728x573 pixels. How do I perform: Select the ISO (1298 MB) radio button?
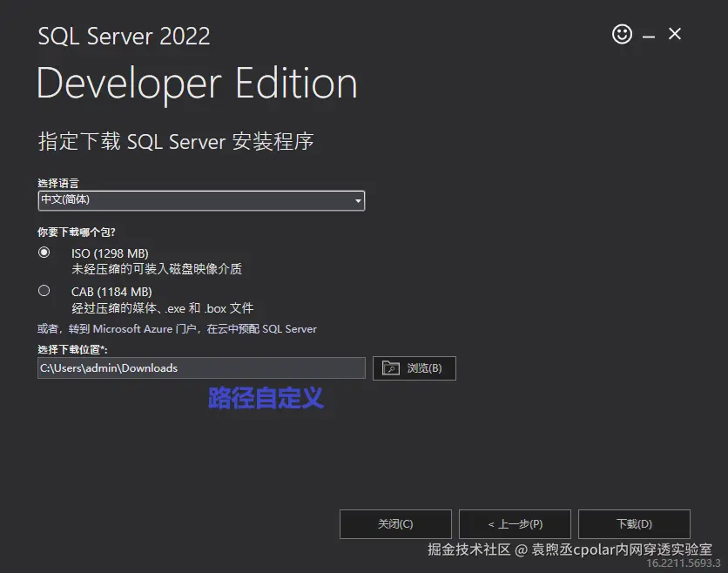click(x=44, y=253)
